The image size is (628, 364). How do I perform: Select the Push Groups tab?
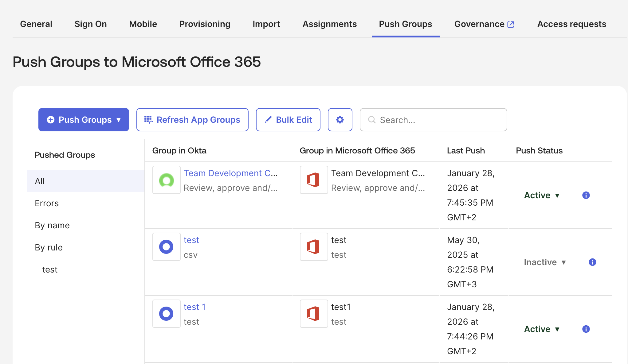[406, 24]
